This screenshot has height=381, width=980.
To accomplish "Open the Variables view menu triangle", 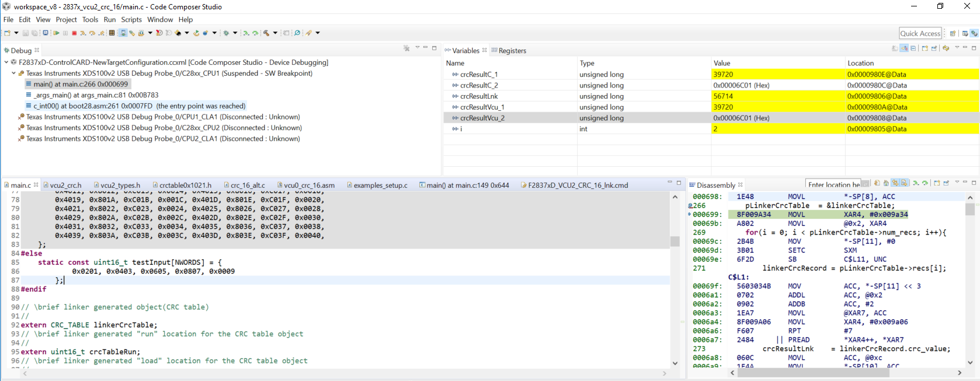I will click(x=957, y=47).
